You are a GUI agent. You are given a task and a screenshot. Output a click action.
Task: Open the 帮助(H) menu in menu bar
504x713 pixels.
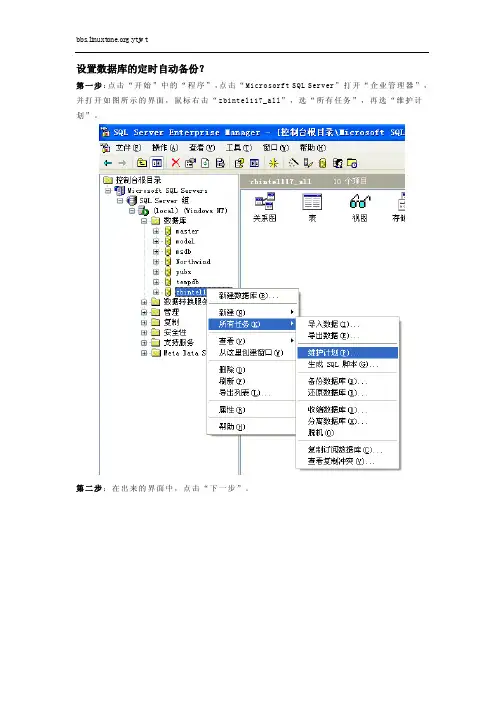coord(313,148)
